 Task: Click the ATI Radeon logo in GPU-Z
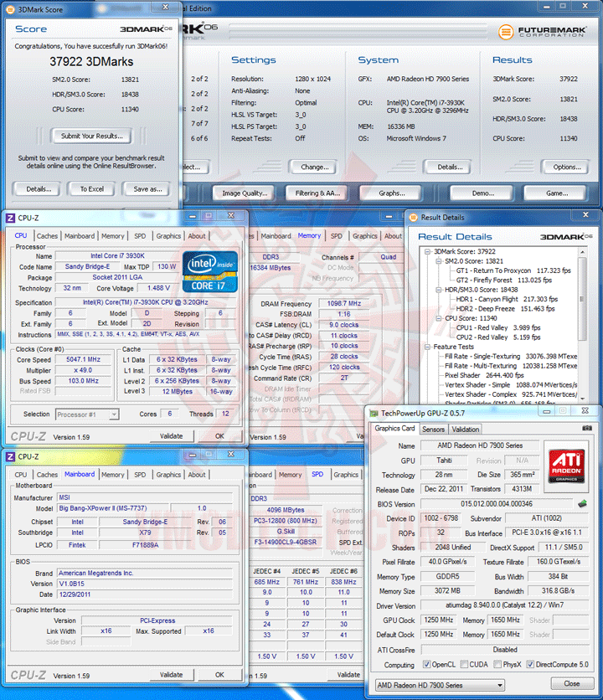[x=566, y=466]
